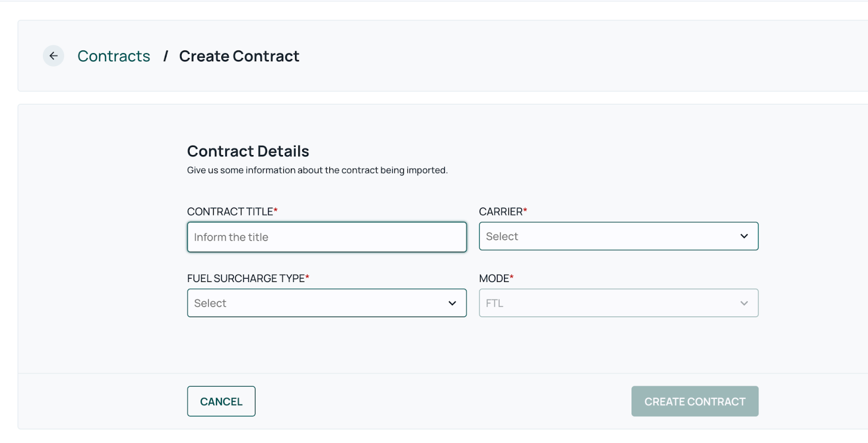Click the back arrow icon

(x=53, y=56)
